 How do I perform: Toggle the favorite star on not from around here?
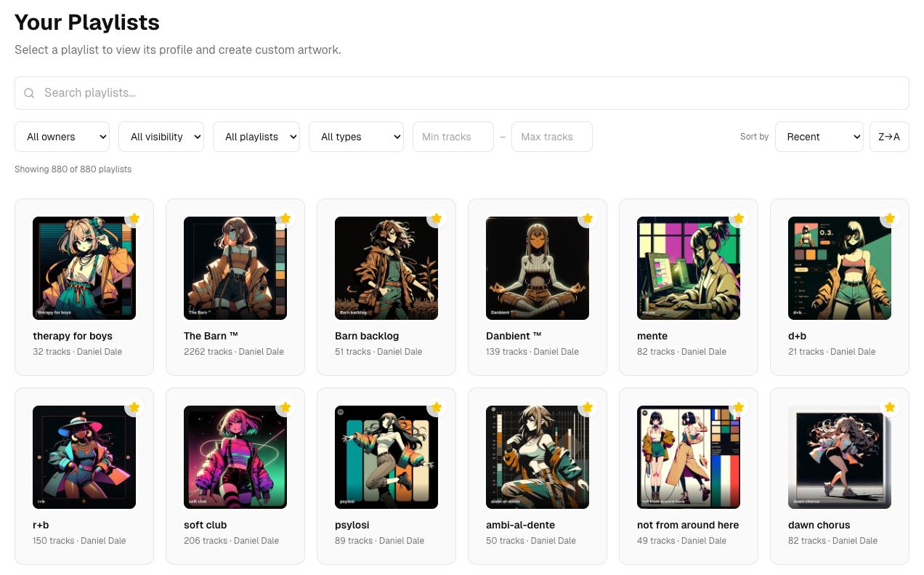click(738, 407)
